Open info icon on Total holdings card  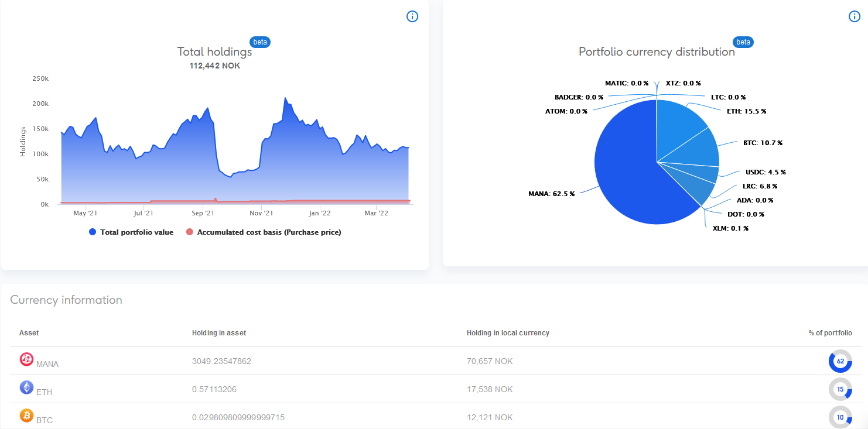pos(412,16)
